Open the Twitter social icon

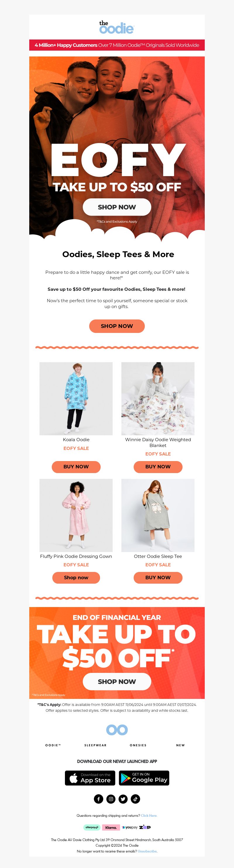coord(123,799)
